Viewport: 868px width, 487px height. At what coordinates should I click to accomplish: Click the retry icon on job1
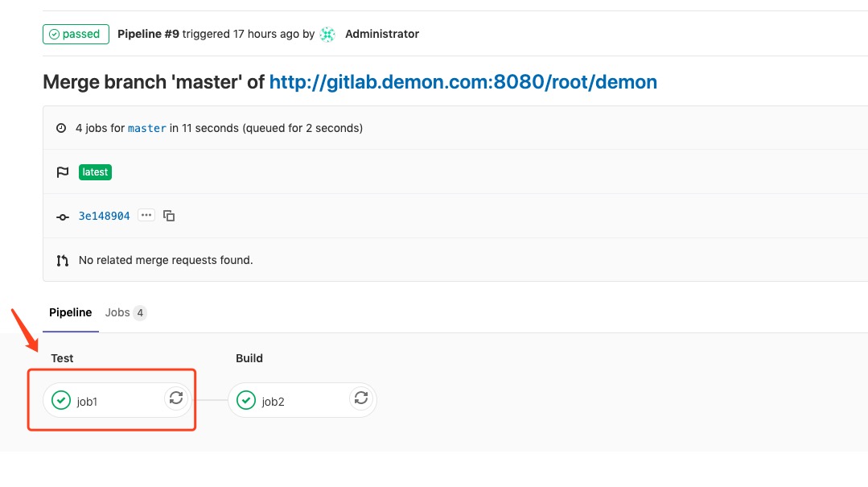(176, 398)
